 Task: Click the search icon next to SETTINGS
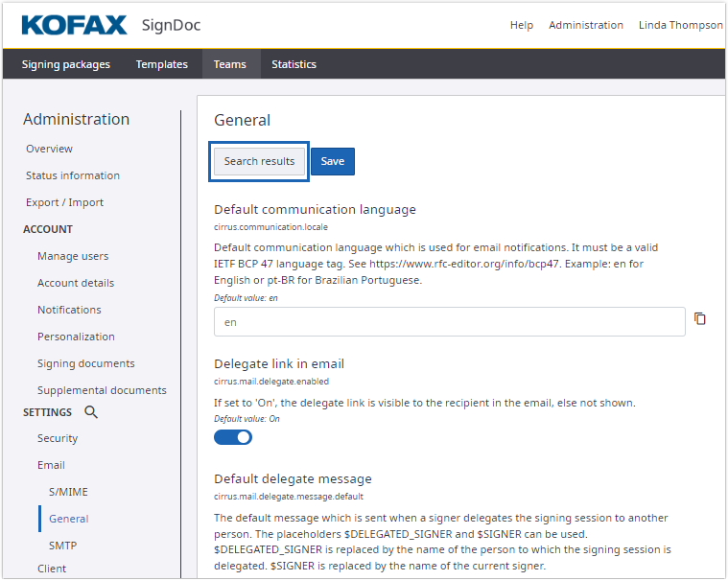(x=91, y=412)
